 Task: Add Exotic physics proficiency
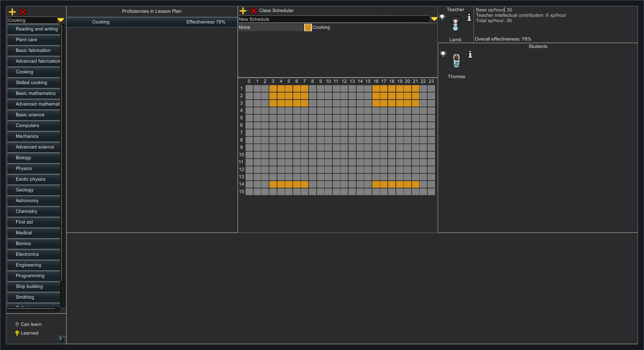coord(34,179)
